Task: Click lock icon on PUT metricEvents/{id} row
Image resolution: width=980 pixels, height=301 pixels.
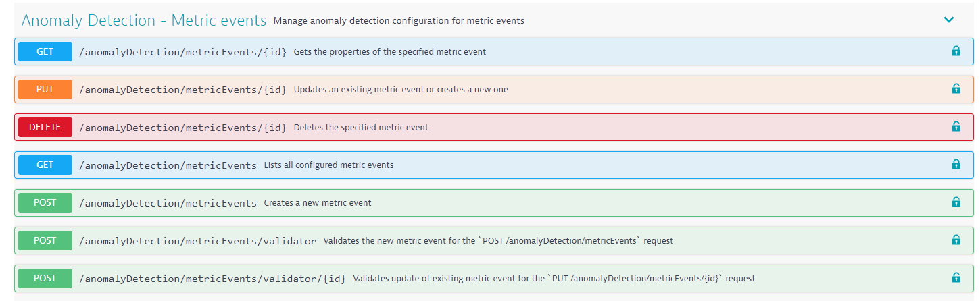Action: point(956,89)
